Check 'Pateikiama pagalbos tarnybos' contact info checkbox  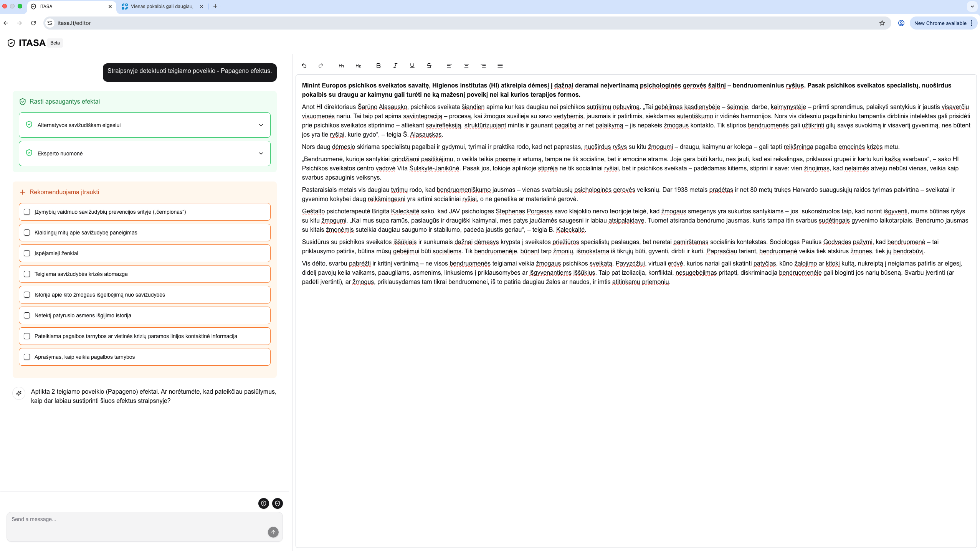[x=27, y=336]
